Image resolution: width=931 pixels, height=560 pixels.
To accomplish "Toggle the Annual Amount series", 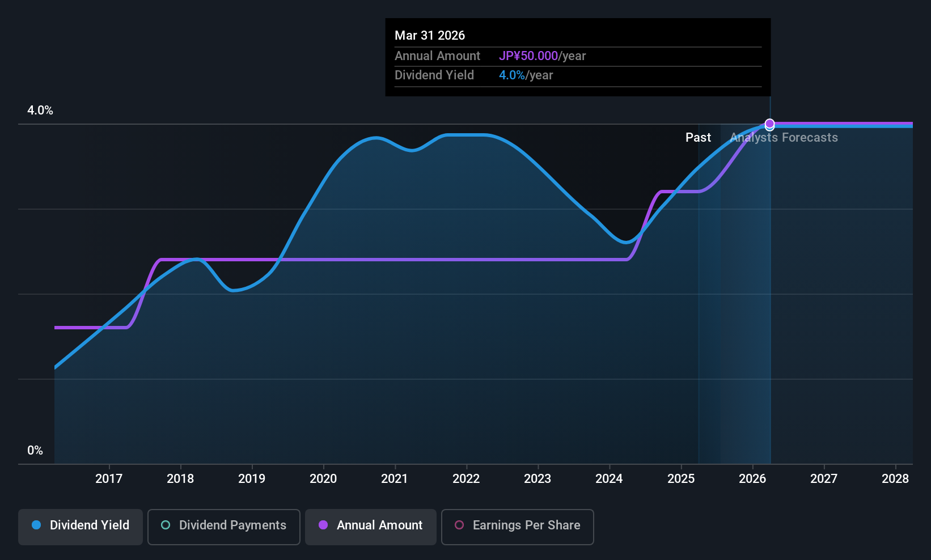I will (x=371, y=527).
